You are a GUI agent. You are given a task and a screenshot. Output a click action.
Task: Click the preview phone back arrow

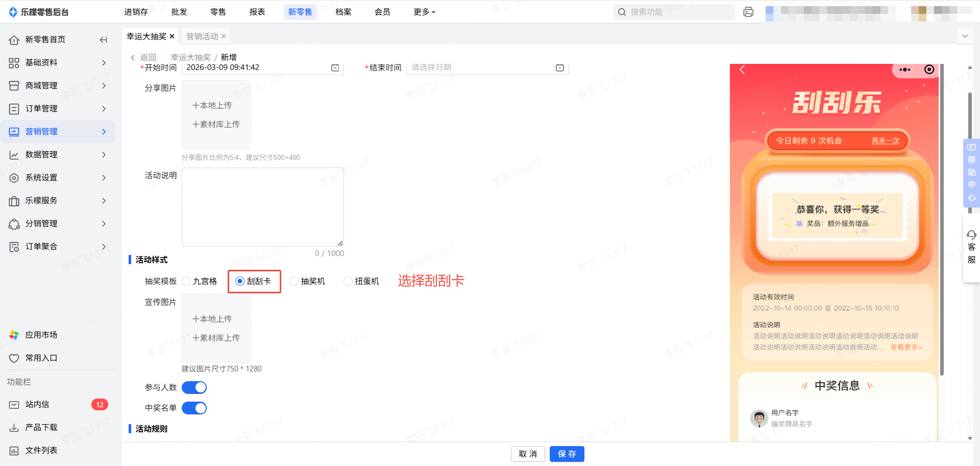[743, 69]
